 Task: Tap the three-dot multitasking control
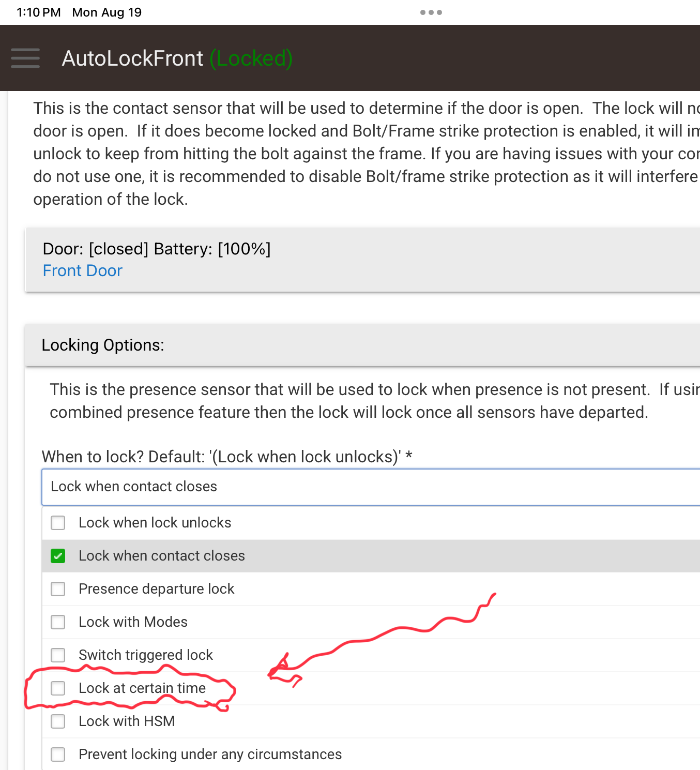(431, 12)
